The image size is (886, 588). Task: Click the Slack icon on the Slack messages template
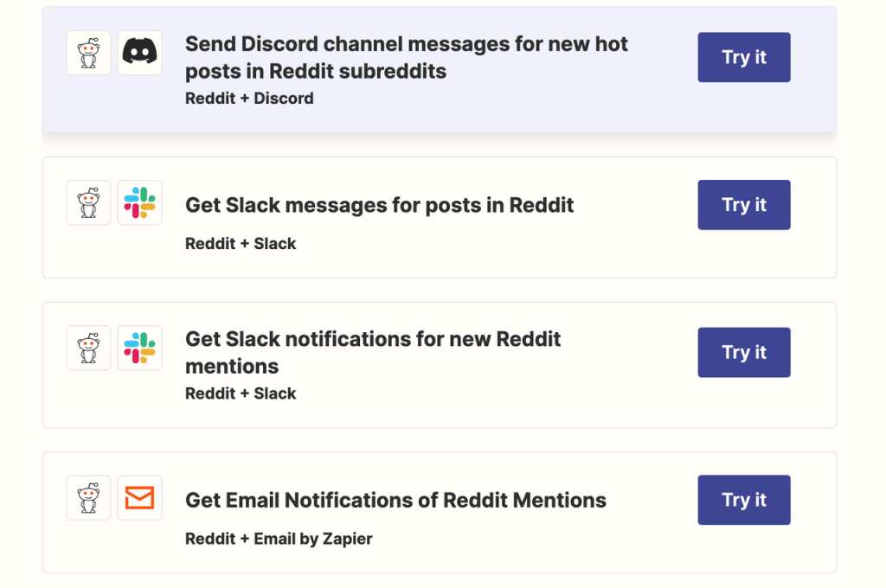(139, 202)
